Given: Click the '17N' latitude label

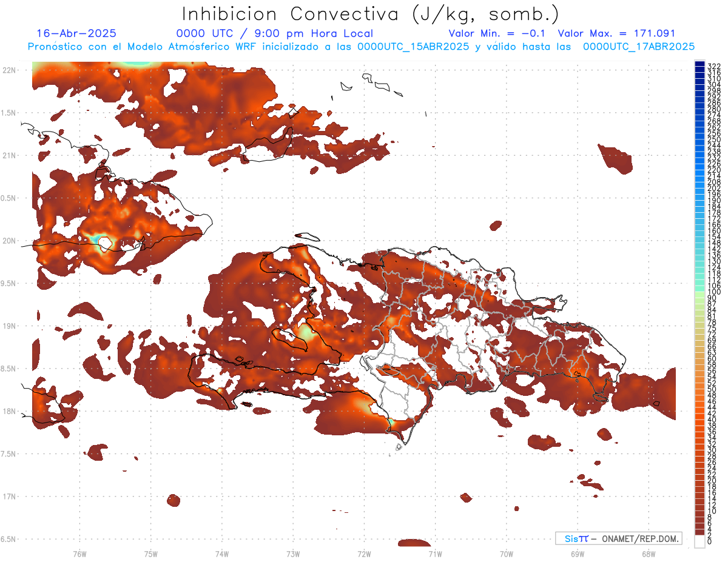Looking at the screenshot, I should 8,497.
